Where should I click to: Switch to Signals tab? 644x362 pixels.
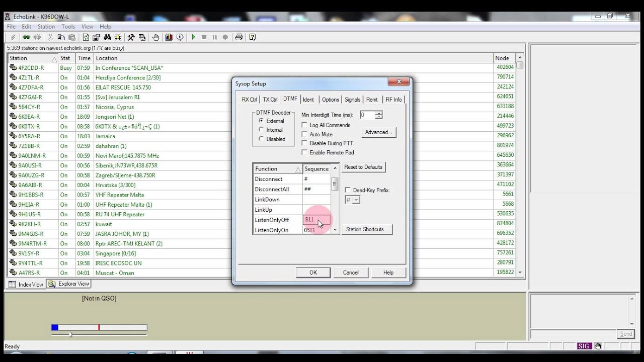pos(352,100)
